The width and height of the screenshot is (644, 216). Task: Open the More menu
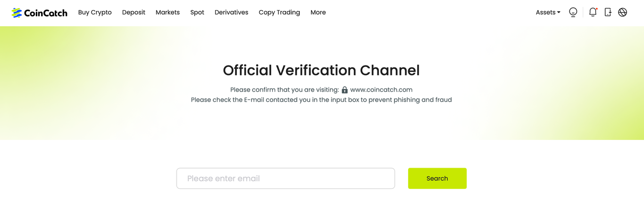pos(318,12)
